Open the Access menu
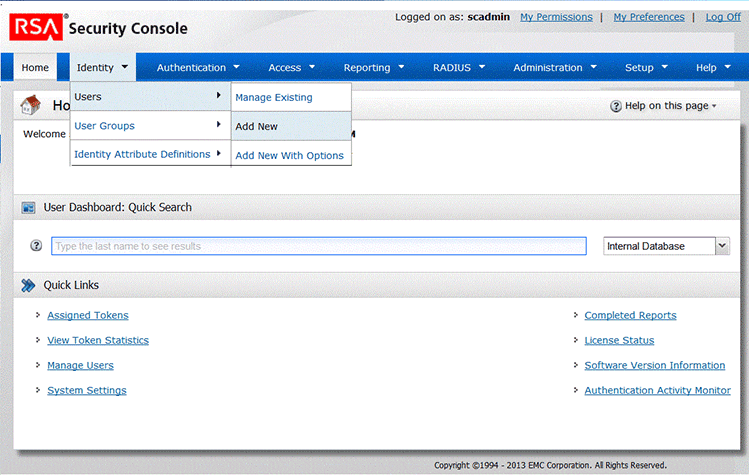749x475 pixels. pos(291,67)
